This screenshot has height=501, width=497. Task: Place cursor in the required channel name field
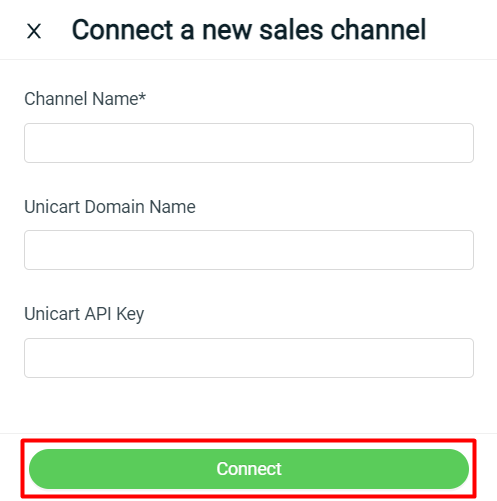click(249, 143)
